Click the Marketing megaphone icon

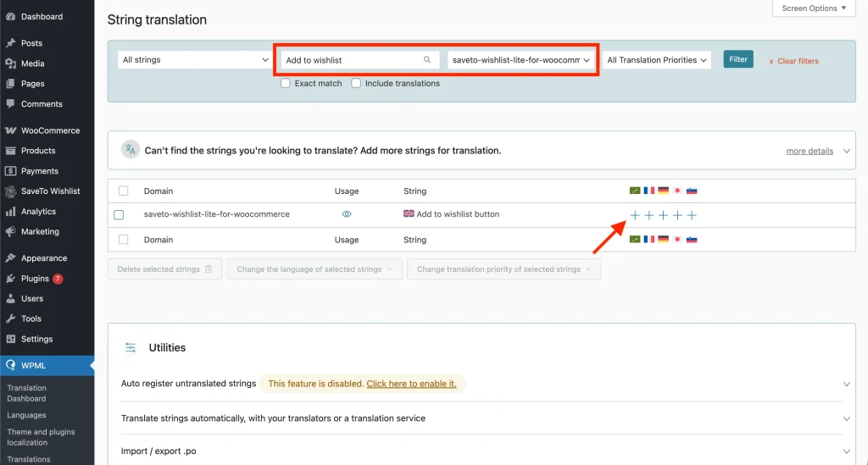pyautogui.click(x=10, y=232)
